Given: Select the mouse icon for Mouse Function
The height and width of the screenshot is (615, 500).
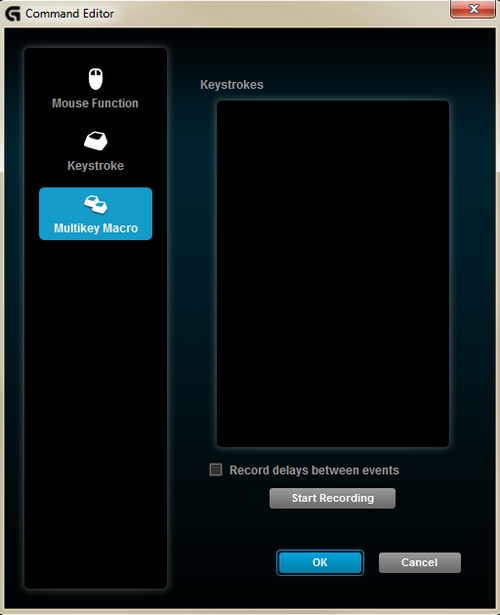Looking at the screenshot, I should (95, 79).
